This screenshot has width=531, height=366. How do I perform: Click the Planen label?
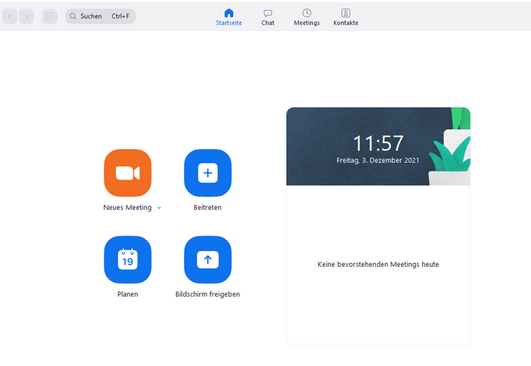pyautogui.click(x=128, y=294)
